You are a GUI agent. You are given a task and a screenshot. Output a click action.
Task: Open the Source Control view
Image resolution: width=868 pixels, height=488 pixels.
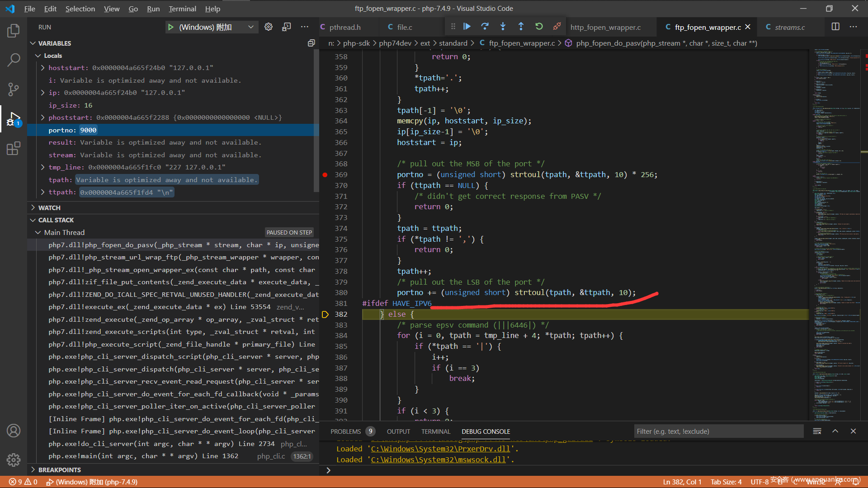pyautogui.click(x=14, y=89)
